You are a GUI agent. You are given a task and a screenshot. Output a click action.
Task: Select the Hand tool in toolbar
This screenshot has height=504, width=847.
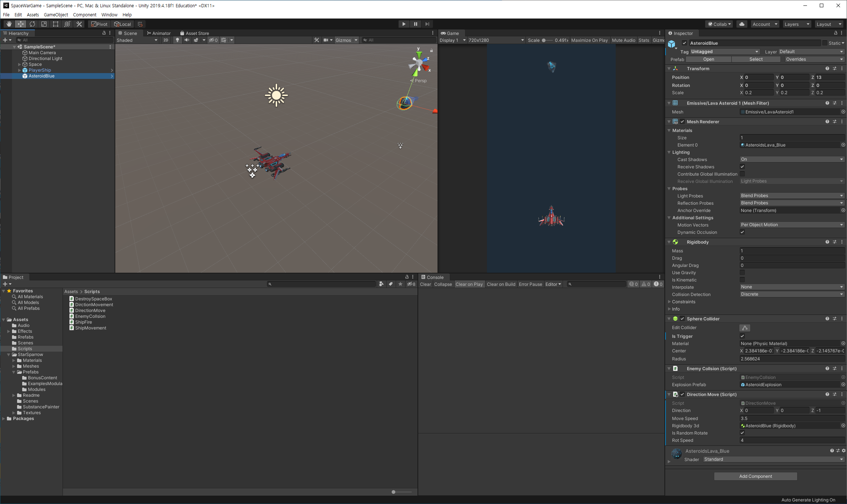click(9, 24)
